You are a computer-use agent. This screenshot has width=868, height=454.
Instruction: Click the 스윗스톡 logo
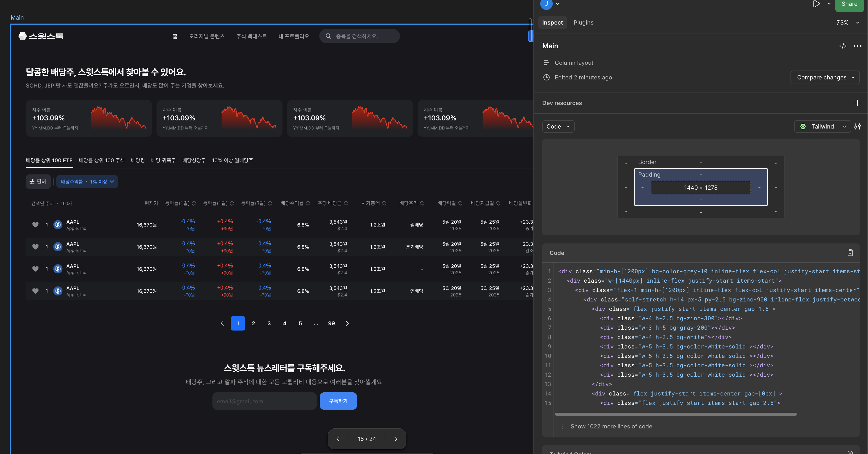41,36
